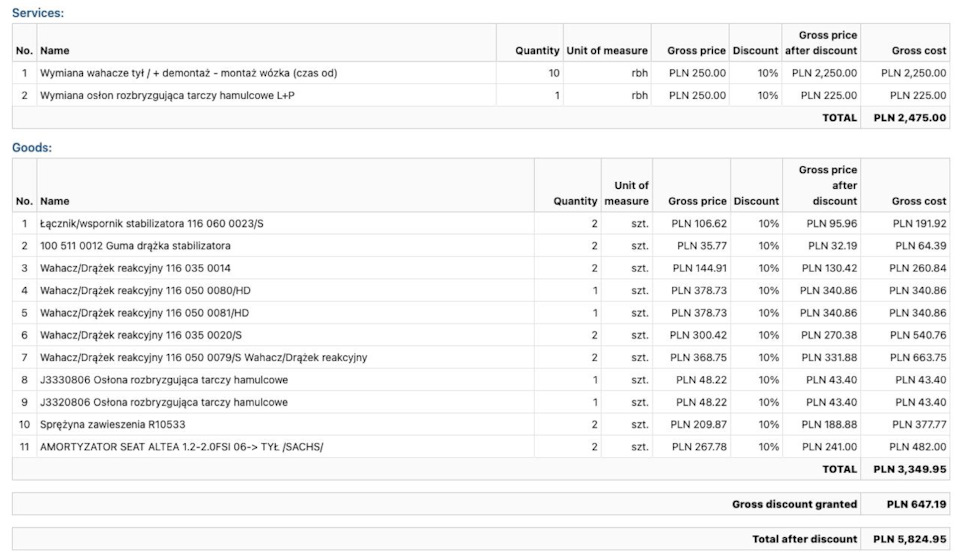This screenshot has height=557, width=960.
Task: Click the Goods Quantity column header
Action: [575, 201]
